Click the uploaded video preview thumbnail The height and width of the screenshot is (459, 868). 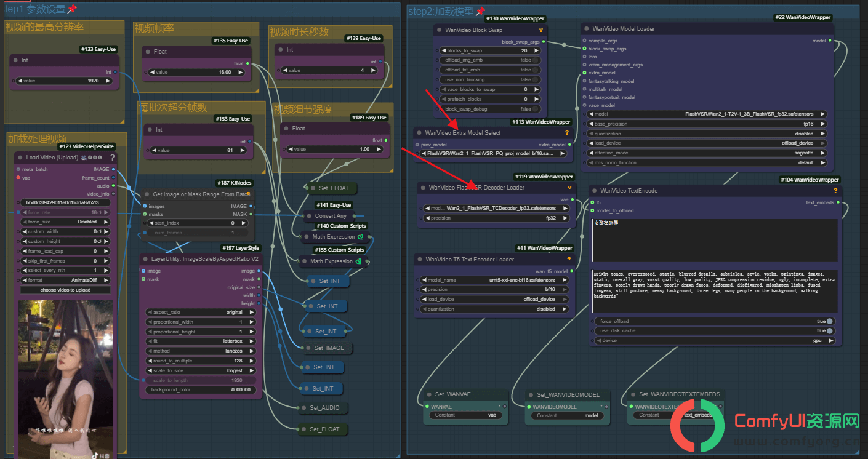(x=65, y=379)
